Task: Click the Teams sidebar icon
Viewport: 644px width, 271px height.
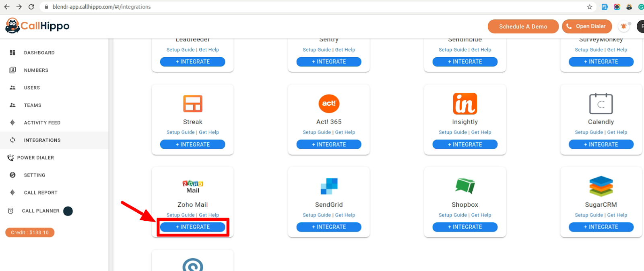Action: [12, 105]
